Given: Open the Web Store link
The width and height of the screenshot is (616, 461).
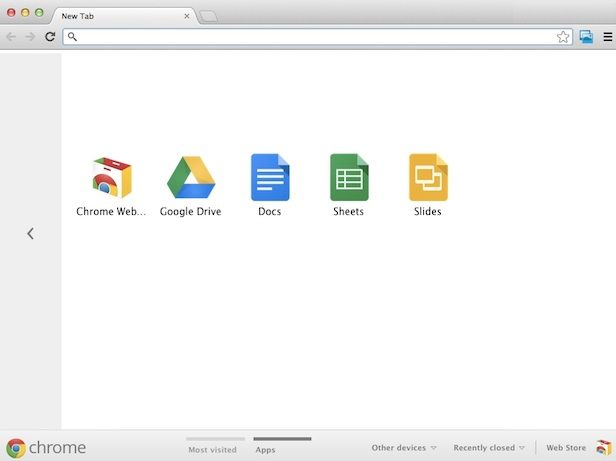Looking at the screenshot, I should (566, 448).
